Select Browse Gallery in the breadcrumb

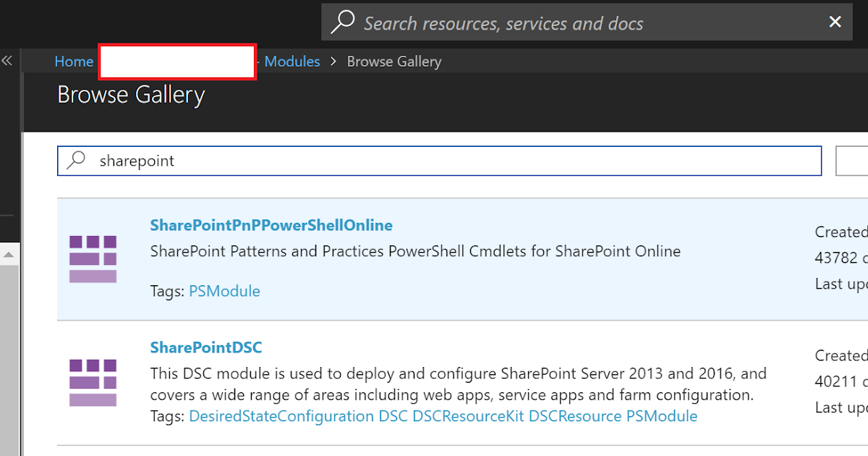[x=394, y=62]
